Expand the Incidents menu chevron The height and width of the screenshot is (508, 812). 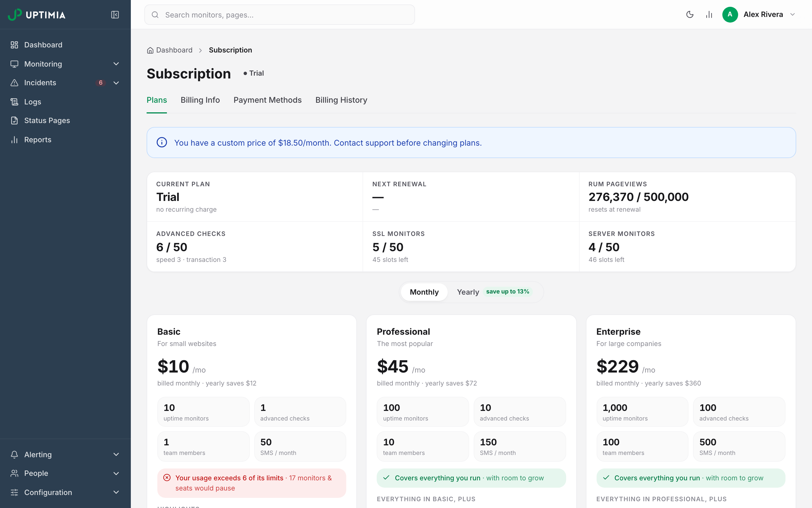click(116, 83)
